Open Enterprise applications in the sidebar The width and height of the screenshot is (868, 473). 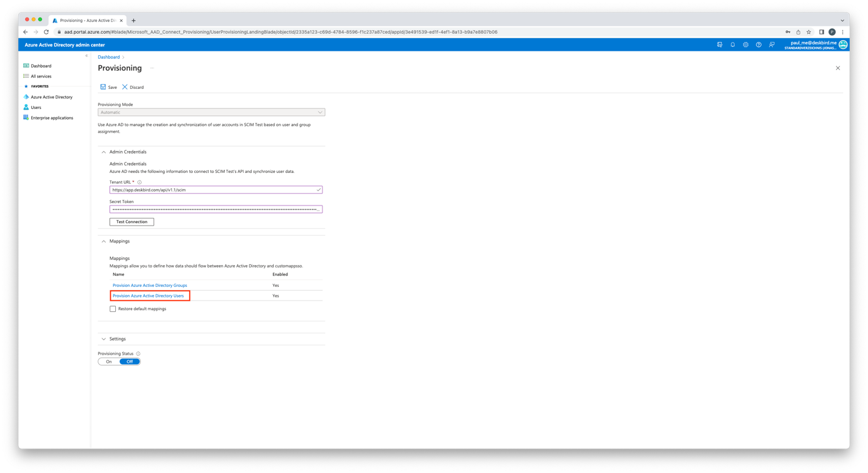52,118
